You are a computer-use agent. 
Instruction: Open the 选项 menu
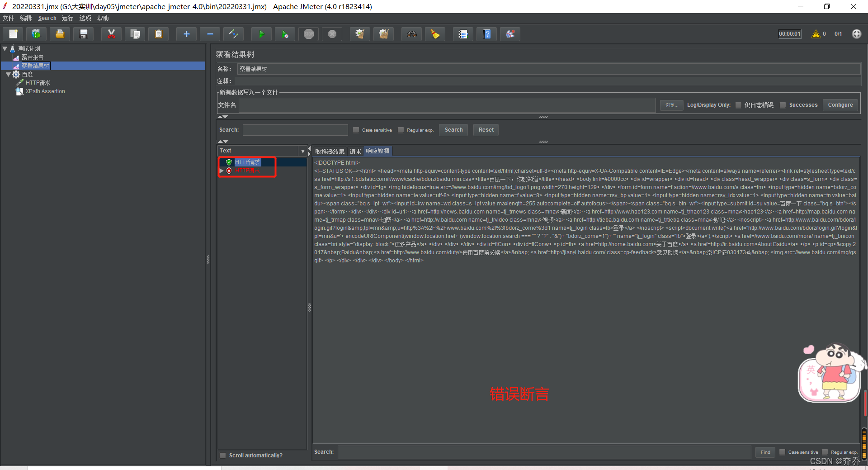pyautogui.click(x=85, y=18)
